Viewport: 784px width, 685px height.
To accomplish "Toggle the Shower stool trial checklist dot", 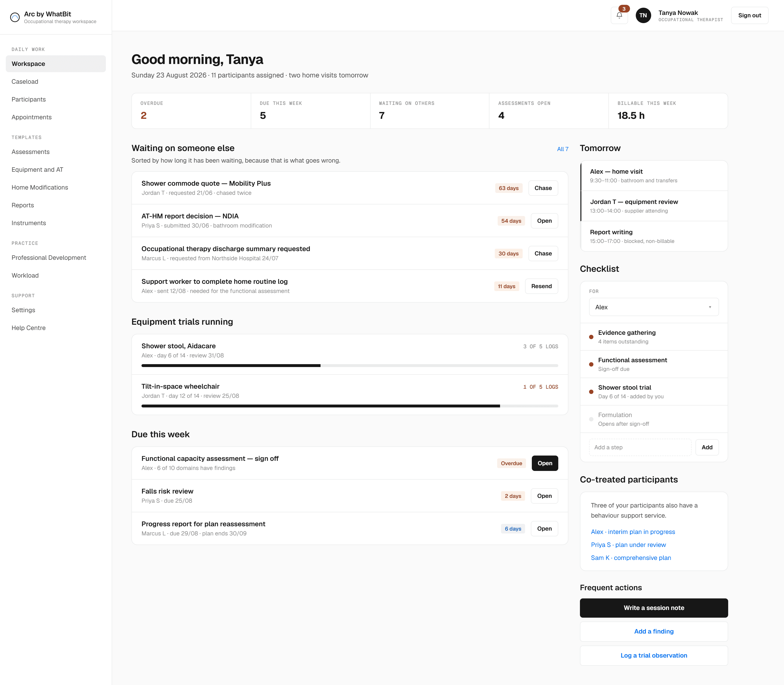I will (x=591, y=392).
